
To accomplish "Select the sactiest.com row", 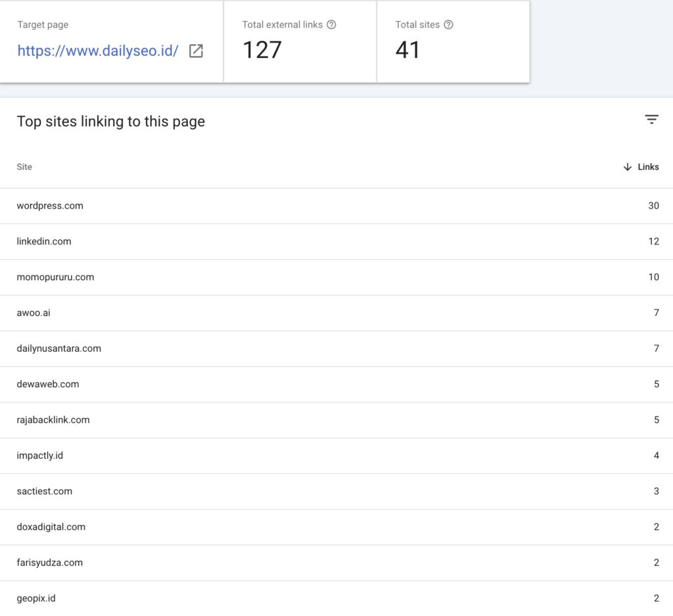I will click(336, 491).
